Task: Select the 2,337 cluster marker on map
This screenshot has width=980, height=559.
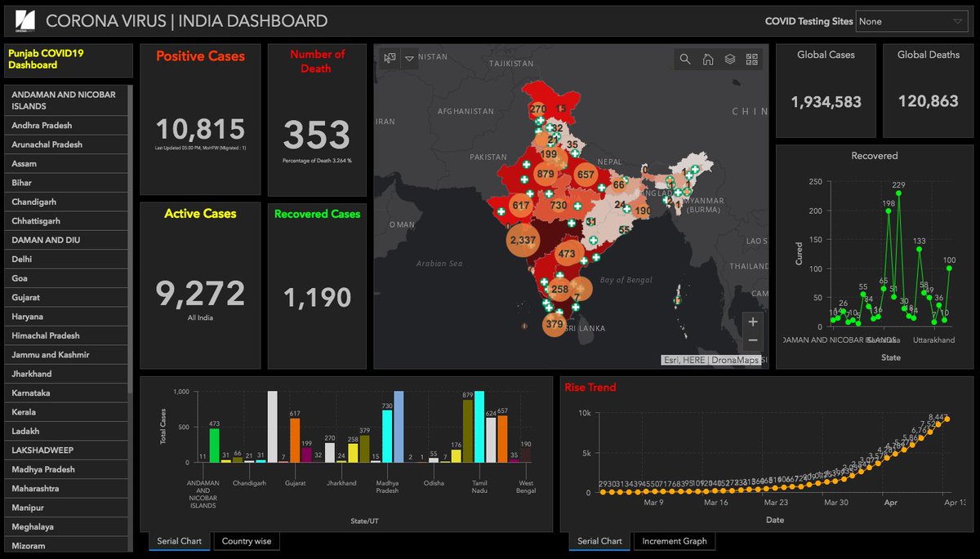Action: pos(522,240)
